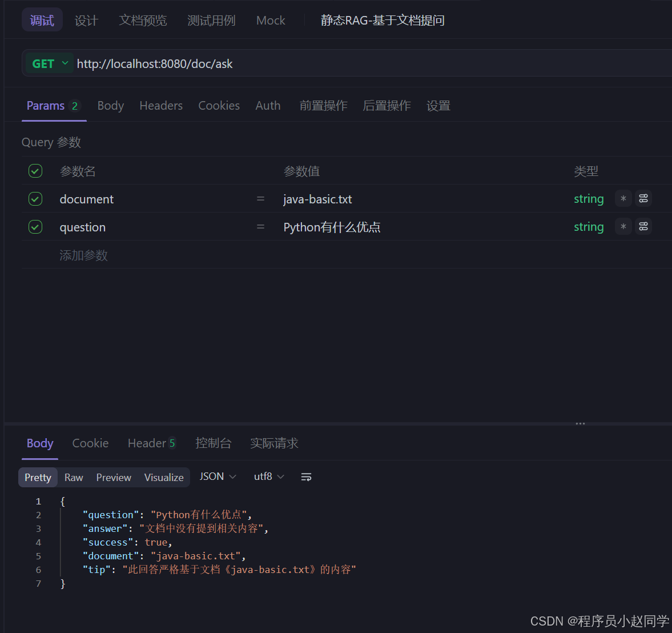
Task: Select the Preview view button
Action: 114,478
